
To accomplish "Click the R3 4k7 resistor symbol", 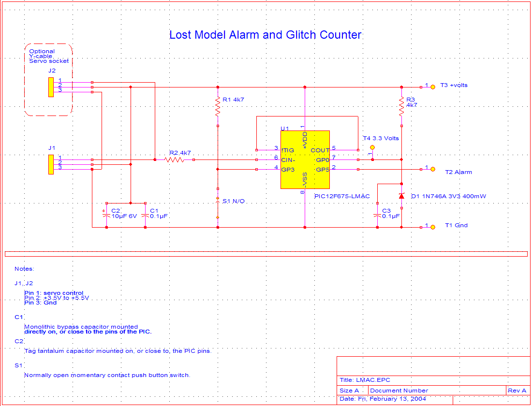I will 401,106.
